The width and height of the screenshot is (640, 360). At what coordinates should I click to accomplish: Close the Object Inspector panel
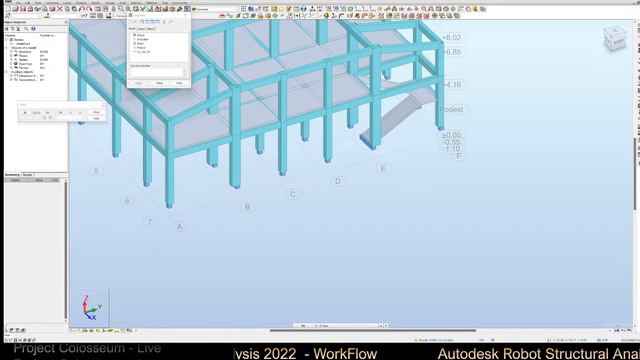coord(66,22)
